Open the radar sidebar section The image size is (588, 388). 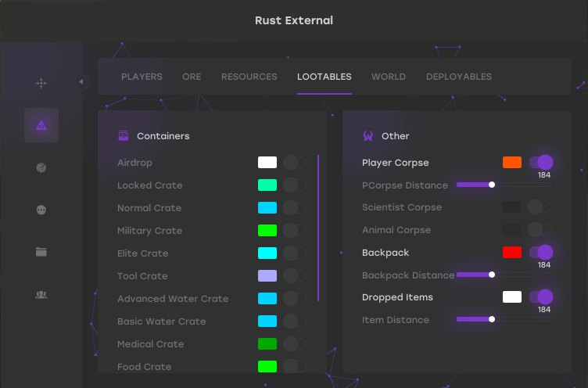(41, 167)
